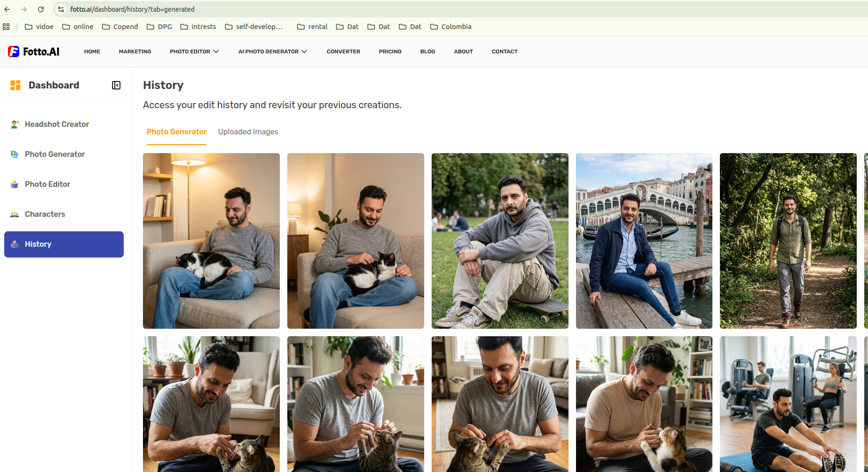868x472 pixels.
Task: Open the CONTACT page
Action: point(504,52)
